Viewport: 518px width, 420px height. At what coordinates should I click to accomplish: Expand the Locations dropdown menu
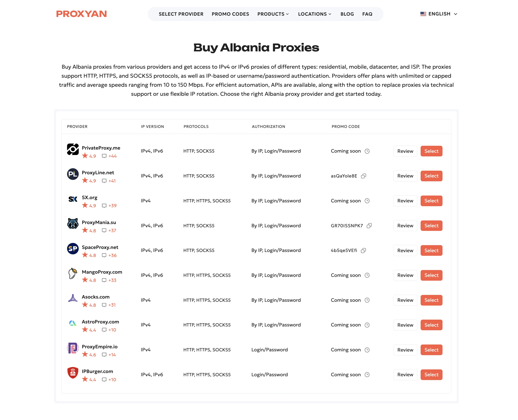pyautogui.click(x=315, y=14)
